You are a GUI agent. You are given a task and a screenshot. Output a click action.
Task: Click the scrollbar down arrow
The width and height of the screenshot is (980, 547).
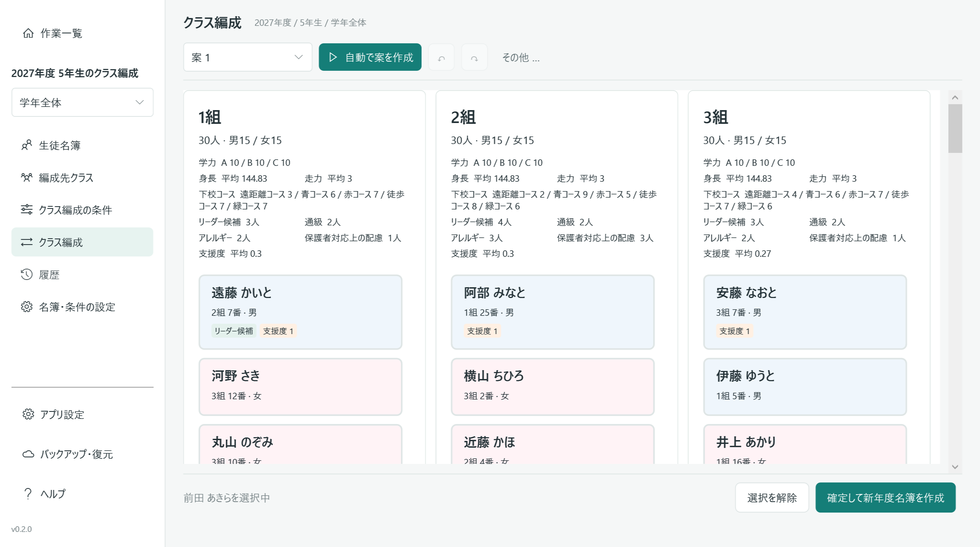tap(955, 467)
